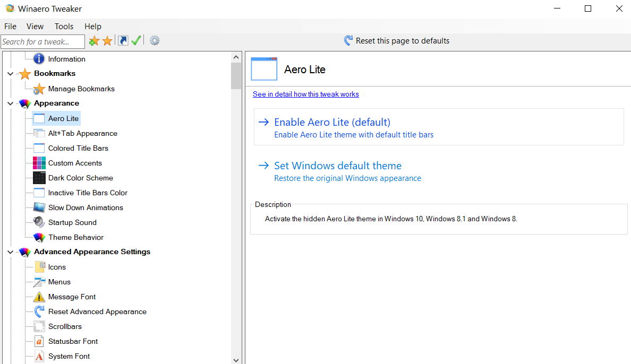
Task: Select Startup Sound in the tree
Action: pyautogui.click(x=72, y=222)
